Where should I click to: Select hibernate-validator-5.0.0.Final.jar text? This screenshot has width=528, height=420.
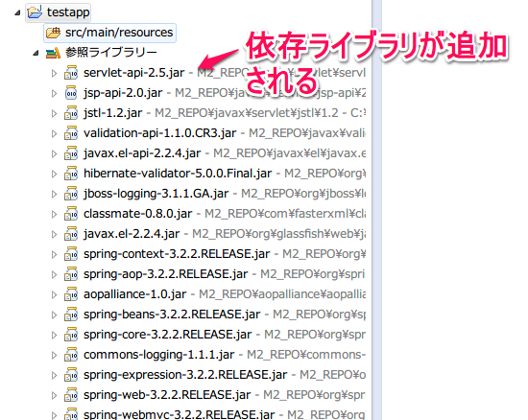click(x=178, y=174)
